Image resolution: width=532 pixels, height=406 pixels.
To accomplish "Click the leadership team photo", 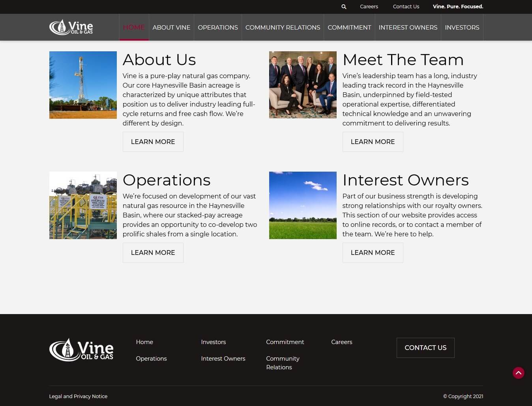I will coord(303,84).
